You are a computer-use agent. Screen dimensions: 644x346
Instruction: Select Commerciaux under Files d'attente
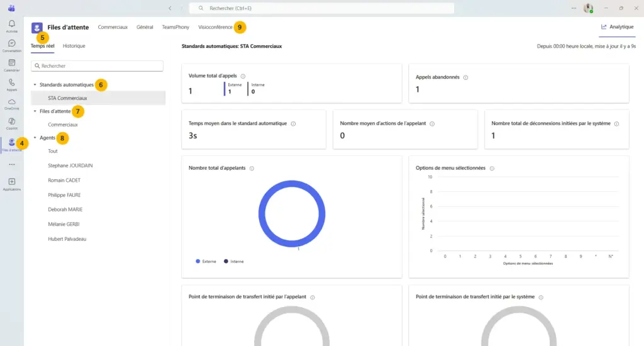62,125
